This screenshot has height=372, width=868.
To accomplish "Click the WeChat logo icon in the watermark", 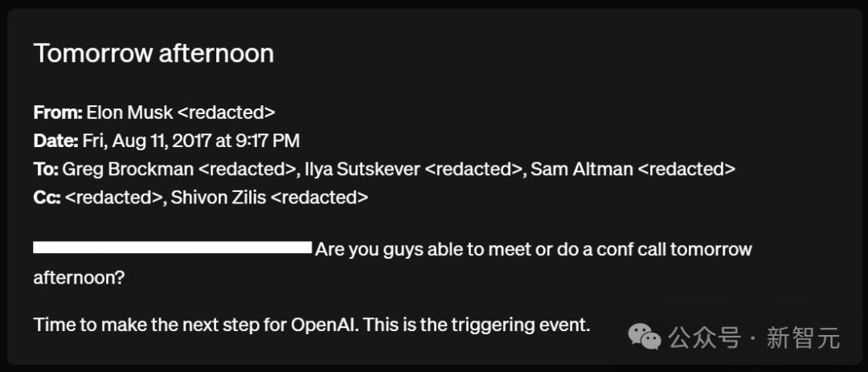I will click(645, 337).
